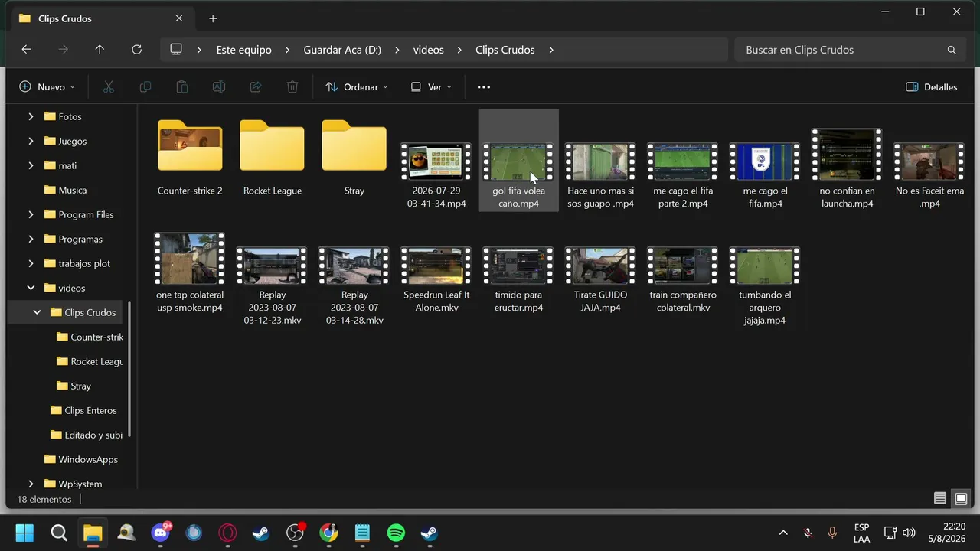Collapse the videos folder in the tree

point(31,288)
